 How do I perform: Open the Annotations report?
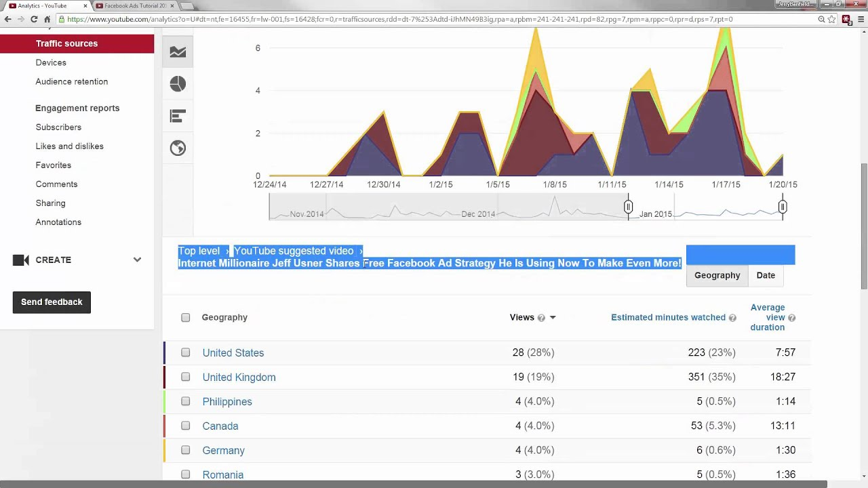58,222
